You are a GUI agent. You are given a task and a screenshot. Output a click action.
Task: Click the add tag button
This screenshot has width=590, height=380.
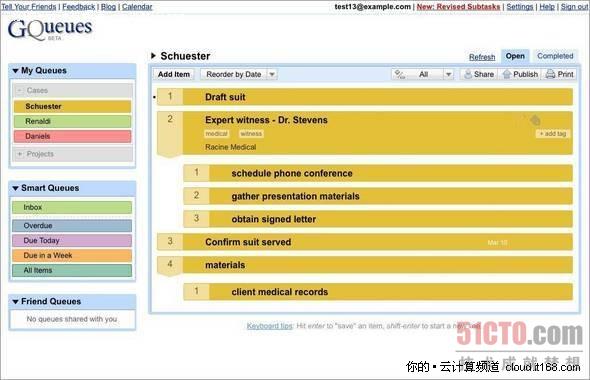(x=553, y=134)
